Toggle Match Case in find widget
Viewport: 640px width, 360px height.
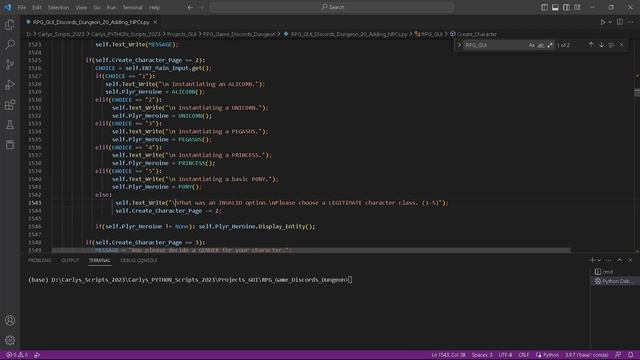point(531,45)
